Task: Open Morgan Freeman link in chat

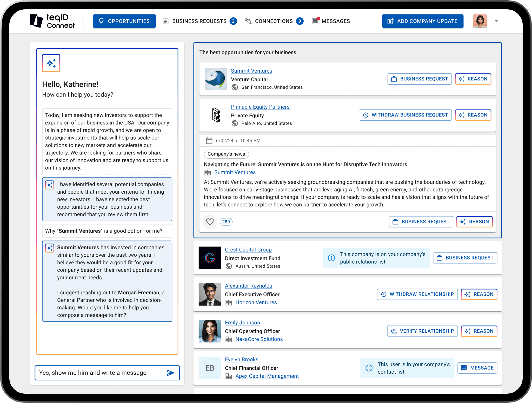Action: pos(139,293)
